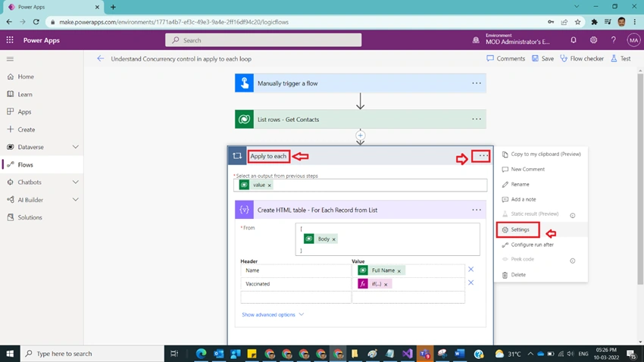Click the Comments button
This screenshot has width=644, height=362.
pos(505,58)
